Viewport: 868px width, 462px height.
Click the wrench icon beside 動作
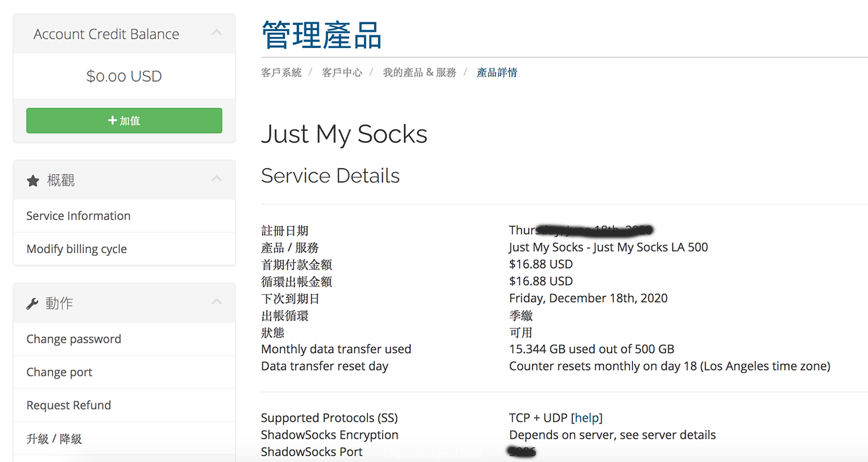coord(32,303)
